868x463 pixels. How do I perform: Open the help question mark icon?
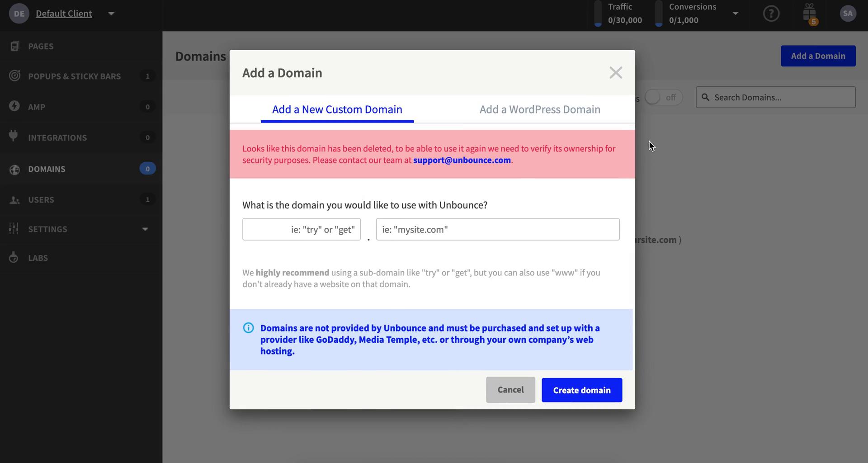pyautogui.click(x=772, y=14)
